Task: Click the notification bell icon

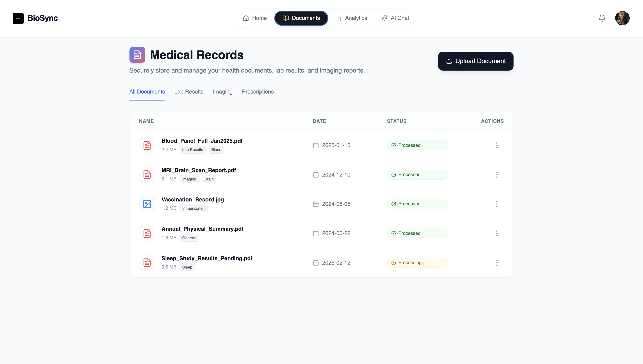Action: 602,18
